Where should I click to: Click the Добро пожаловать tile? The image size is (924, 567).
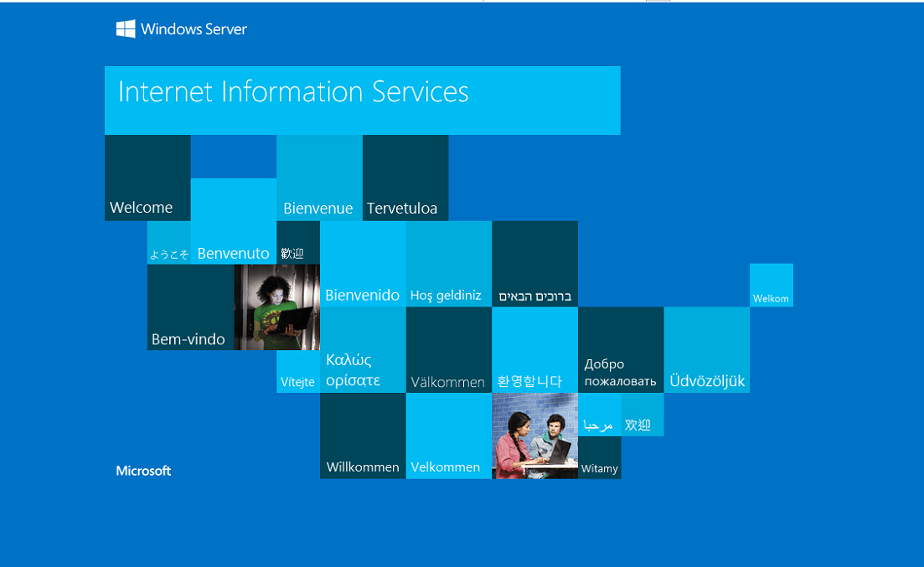point(621,350)
